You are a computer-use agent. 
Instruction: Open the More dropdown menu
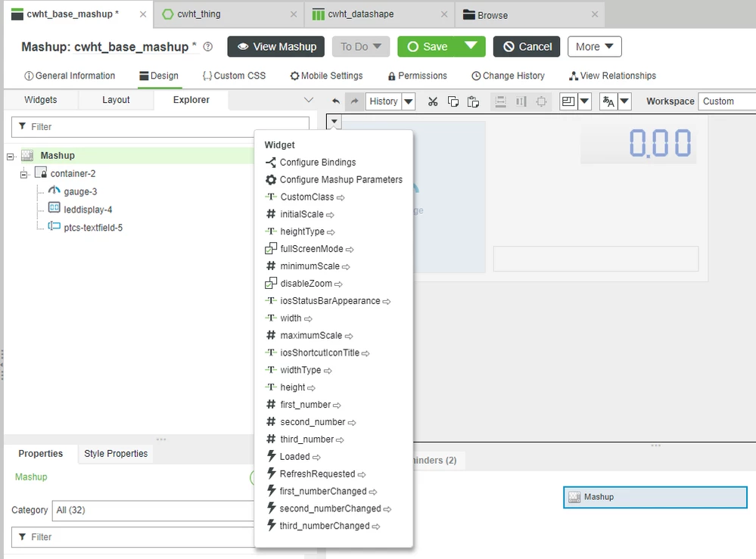(x=595, y=47)
